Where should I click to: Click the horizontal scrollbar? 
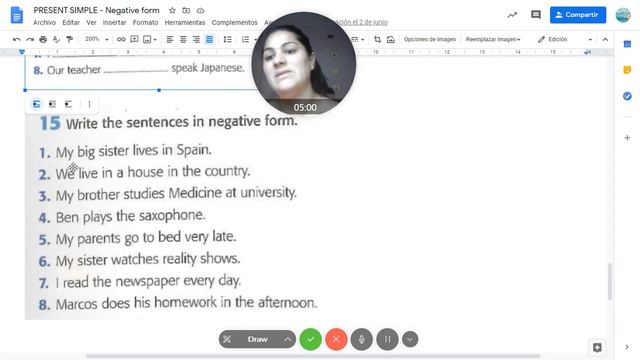[x=313, y=356]
